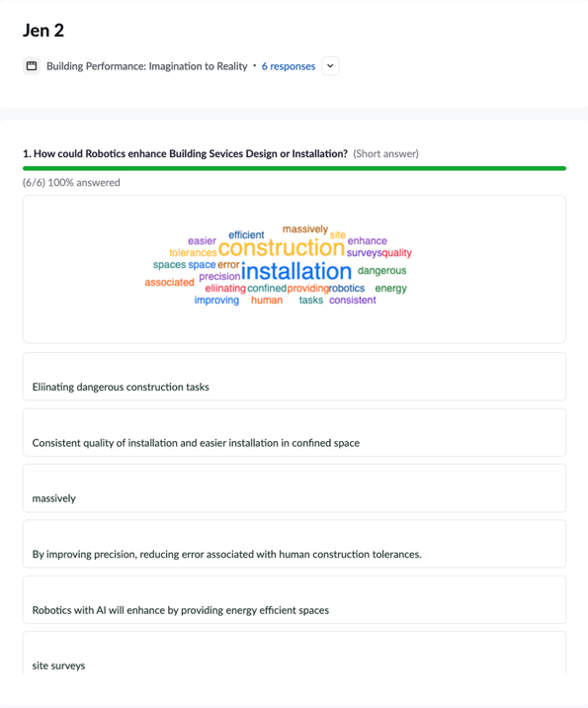This screenshot has height=708, width=588.
Task: Expand the responses dropdown chevron
Action: (330, 66)
